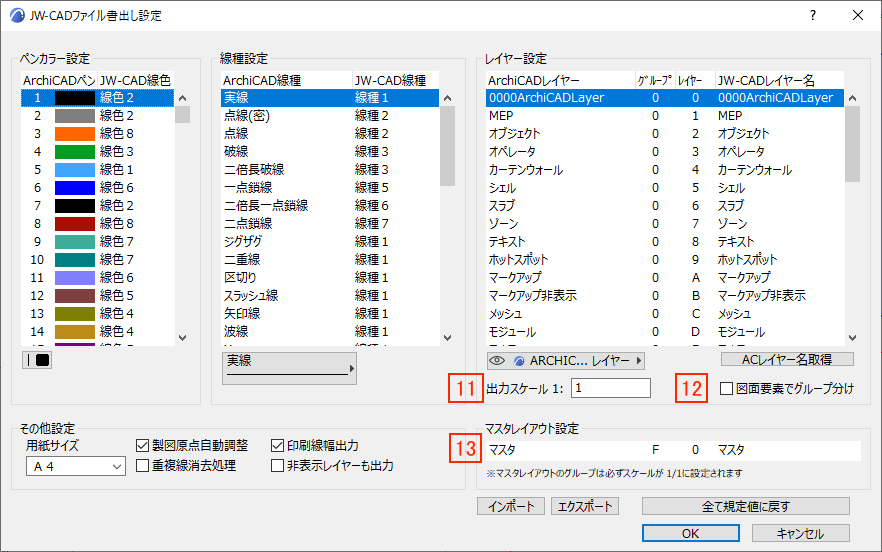Select the ゾーン layer row
Image resolution: width=882 pixels, height=552 pixels.
pyautogui.click(x=665, y=224)
